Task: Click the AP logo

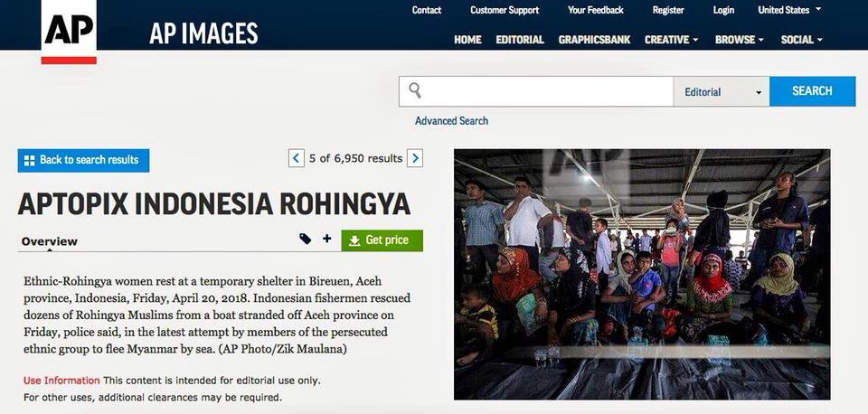Action: coord(69,33)
